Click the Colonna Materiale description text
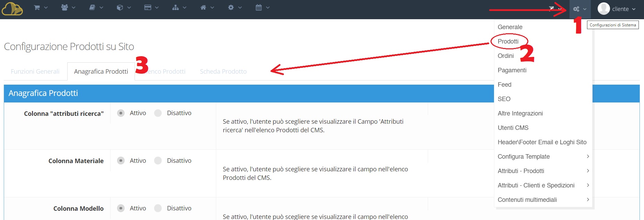Viewport: 644px width, 220px height. [x=315, y=173]
